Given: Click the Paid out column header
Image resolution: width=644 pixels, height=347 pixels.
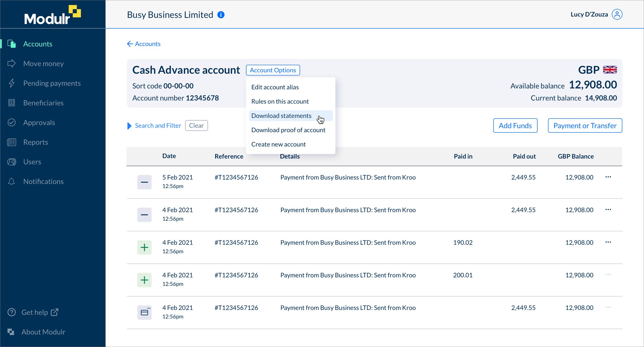Looking at the screenshot, I should coord(524,157).
